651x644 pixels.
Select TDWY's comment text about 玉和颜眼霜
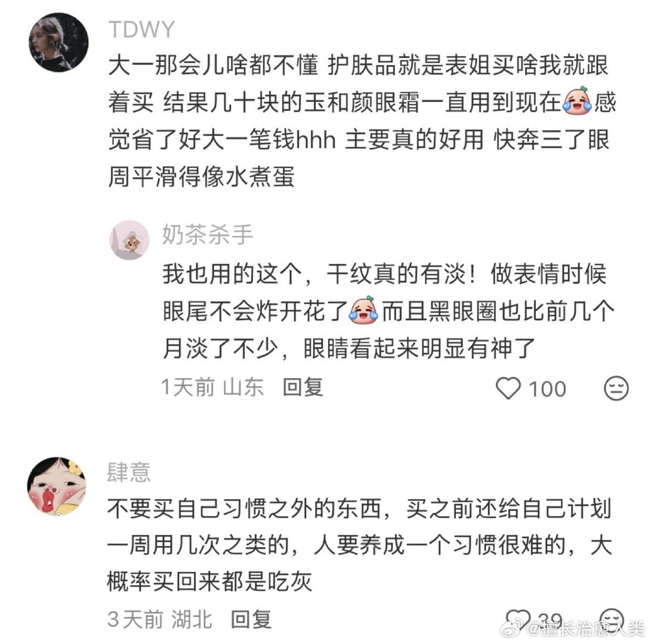tap(362, 120)
